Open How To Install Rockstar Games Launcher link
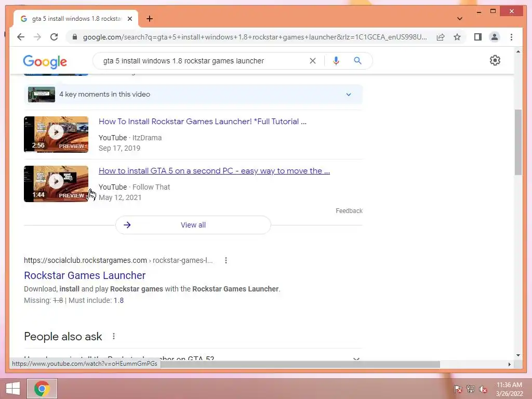 click(x=203, y=122)
